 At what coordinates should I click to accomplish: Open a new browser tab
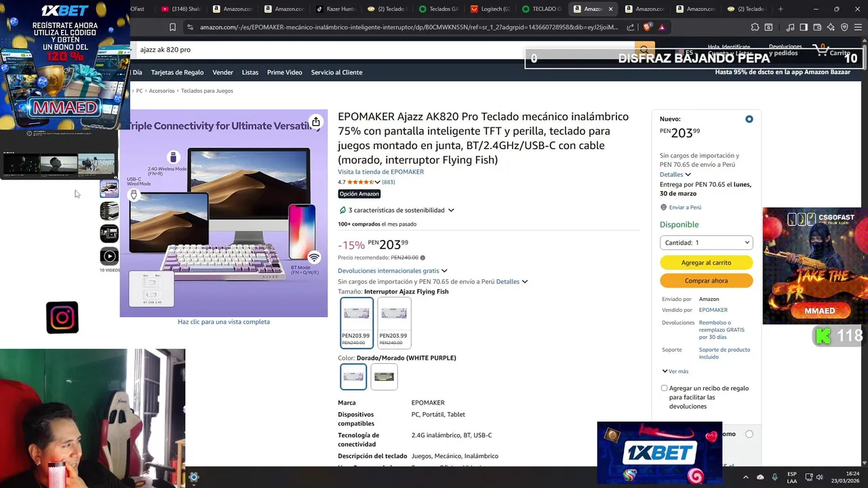pos(781,9)
